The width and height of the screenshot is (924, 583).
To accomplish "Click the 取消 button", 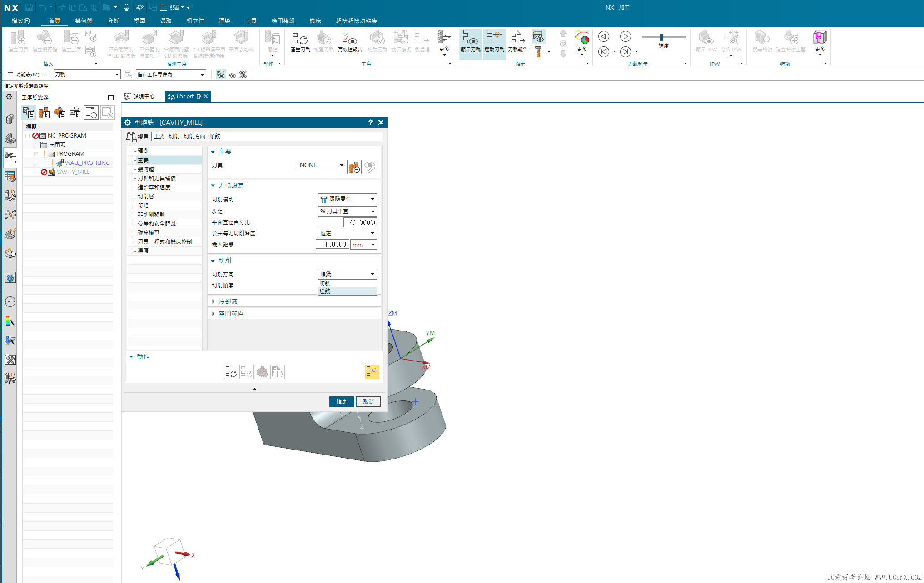I will click(368, 401).
